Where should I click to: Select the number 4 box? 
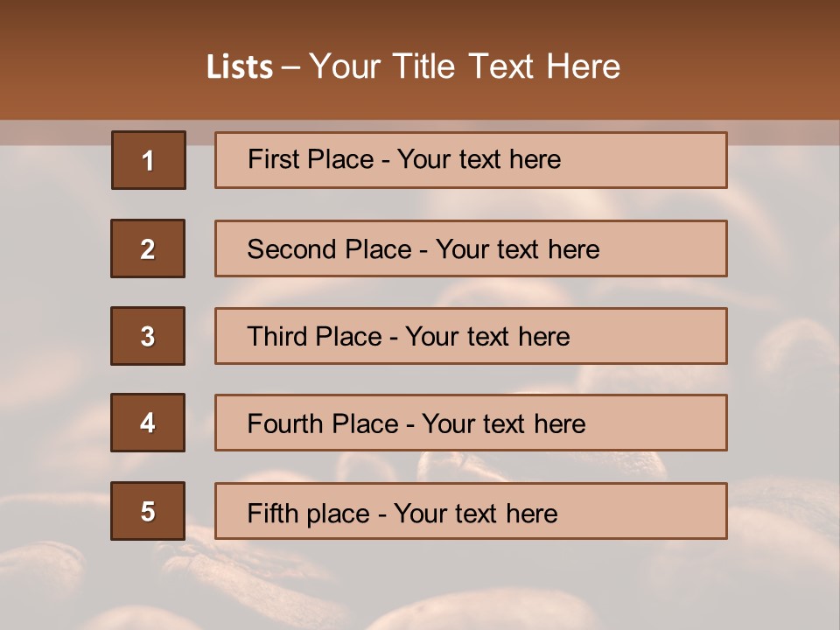coord(148,423)
